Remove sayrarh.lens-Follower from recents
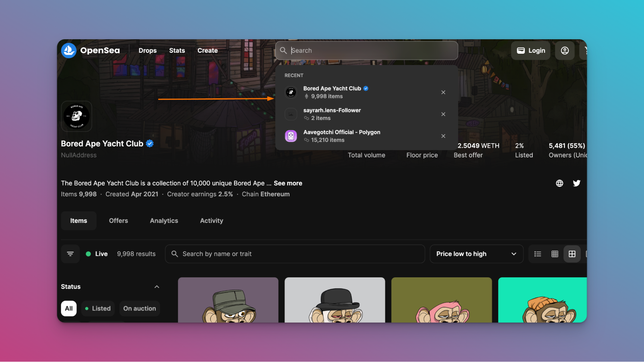The height and width of the screenshot is (362, 644). pyautogui.click(x=443, y=114)
